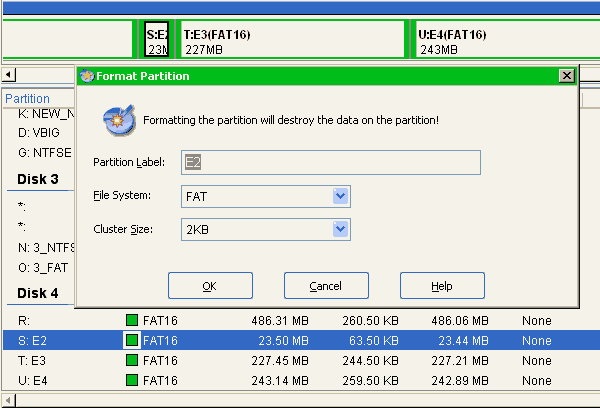Click the 243.14 MB capacity cell
The height and width of the screenshot is (408, 600).
[280, 380]
